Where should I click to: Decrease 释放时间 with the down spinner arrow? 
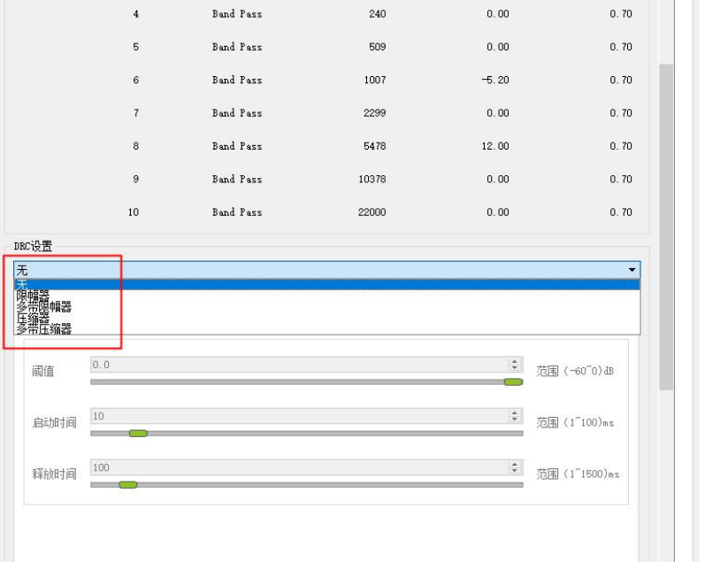coord(515,472)
